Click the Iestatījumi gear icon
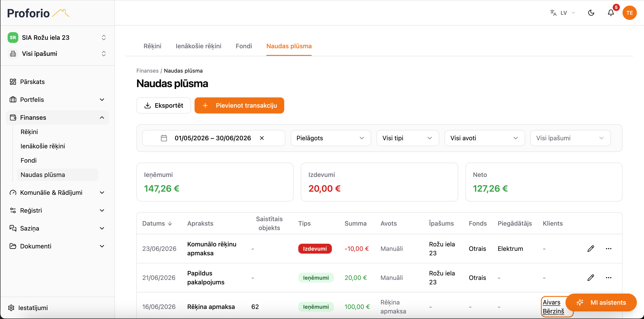This screenshot has width=644, height=319. pyautogui.click(x=11, y=308)
